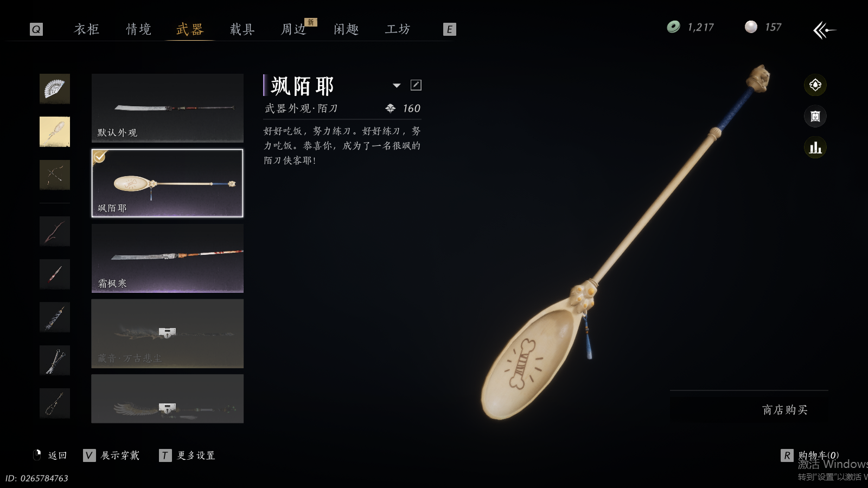Open the character preview icon on right

click(x=815, y=116)
